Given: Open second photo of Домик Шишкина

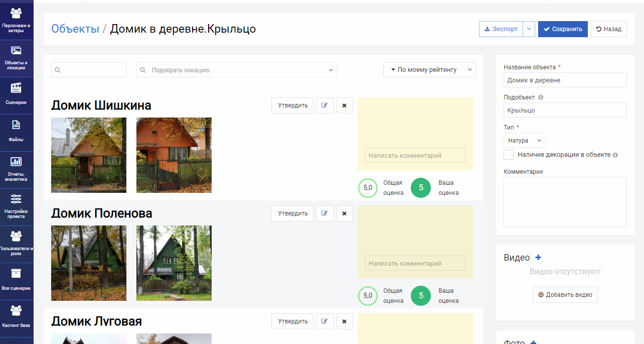Looking at the screenshot, I should tap(174, 155).
